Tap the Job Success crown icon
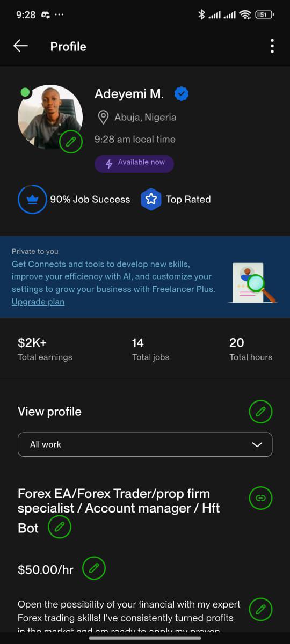Viewport: 290px width, 644px height. tap(32, 199)
